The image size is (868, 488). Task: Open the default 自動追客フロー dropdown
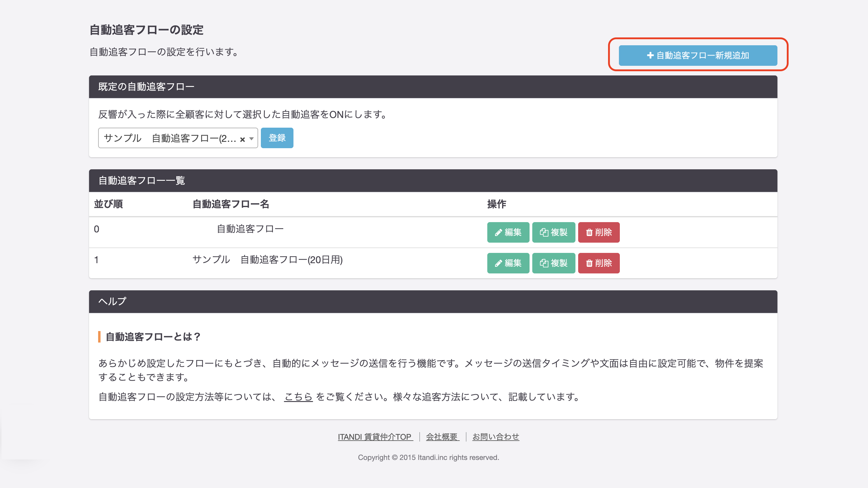pos(178,138)
